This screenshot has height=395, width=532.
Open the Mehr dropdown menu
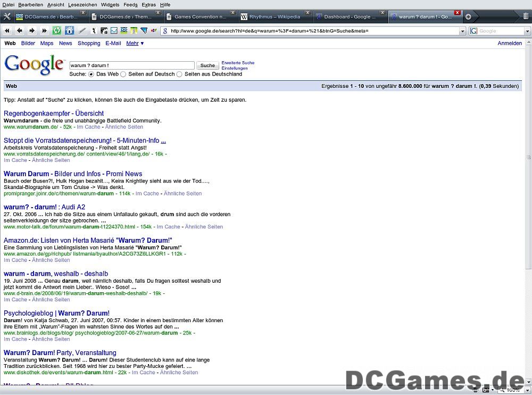point(135,43)
